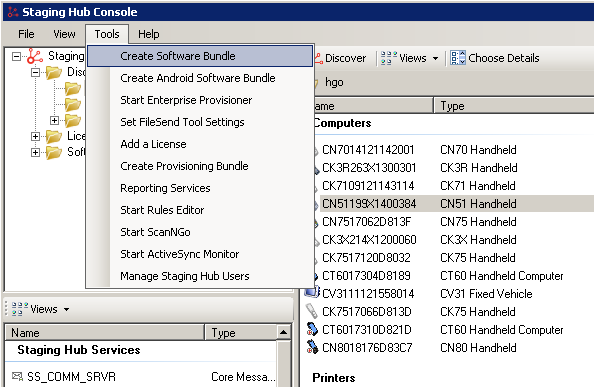The height and width of the screenshot is (387, 594).
Task: Collapse the Disc folder tree node
Action: click(x=35, y=72)
